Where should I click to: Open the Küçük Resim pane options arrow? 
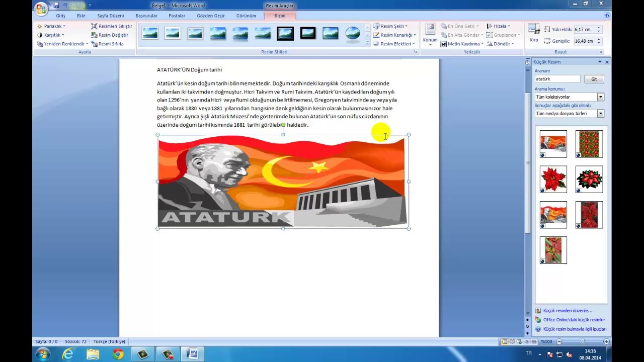pyautogui.click(x=600, y=62)
